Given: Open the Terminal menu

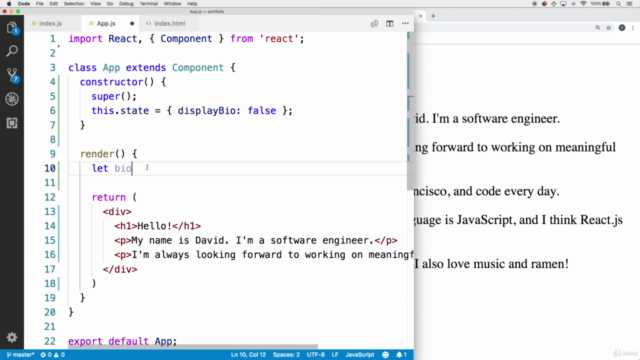Looking at the screenshot, I should point(149,4).
